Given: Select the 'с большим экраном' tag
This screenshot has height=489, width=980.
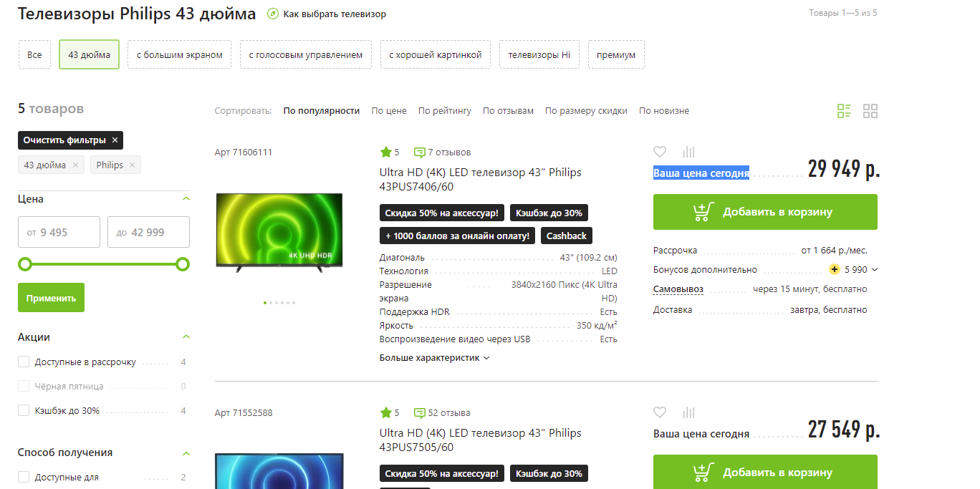Looking at the screenshot, I should pos(180,54).
